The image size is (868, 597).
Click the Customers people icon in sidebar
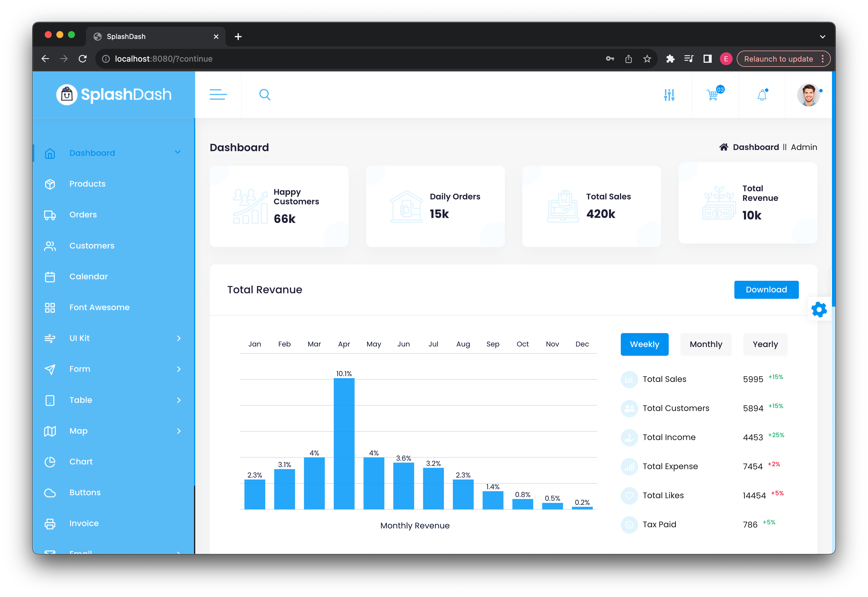click(x=50, y=246)
